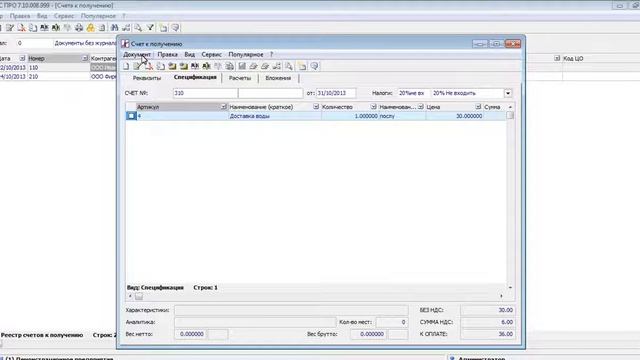
Task: Expand the Налоги 20% Не входить combo box
Action: point(508,93)
